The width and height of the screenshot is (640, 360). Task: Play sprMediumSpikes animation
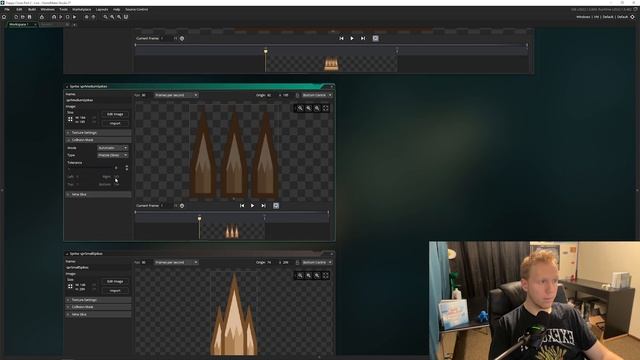coord(252,206)
